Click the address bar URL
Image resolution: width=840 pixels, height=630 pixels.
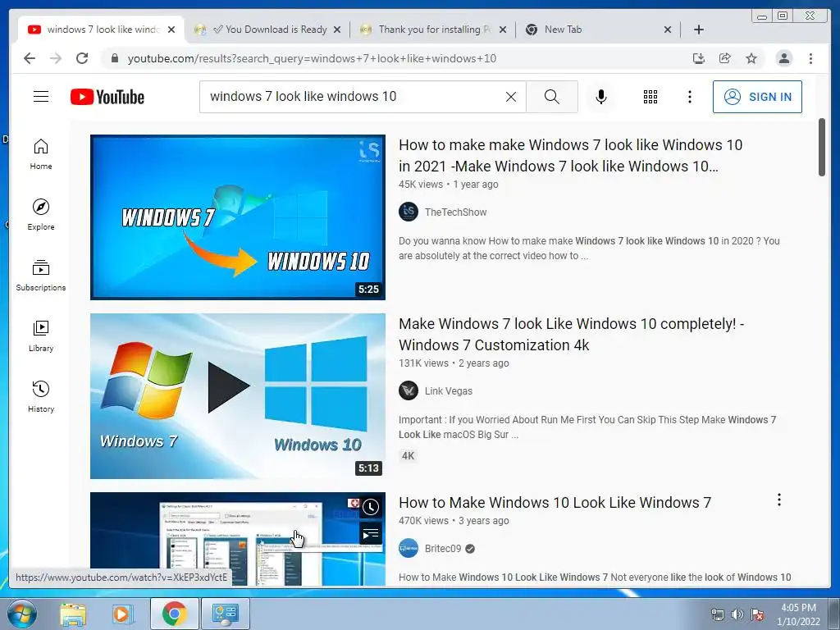point(312,58)
